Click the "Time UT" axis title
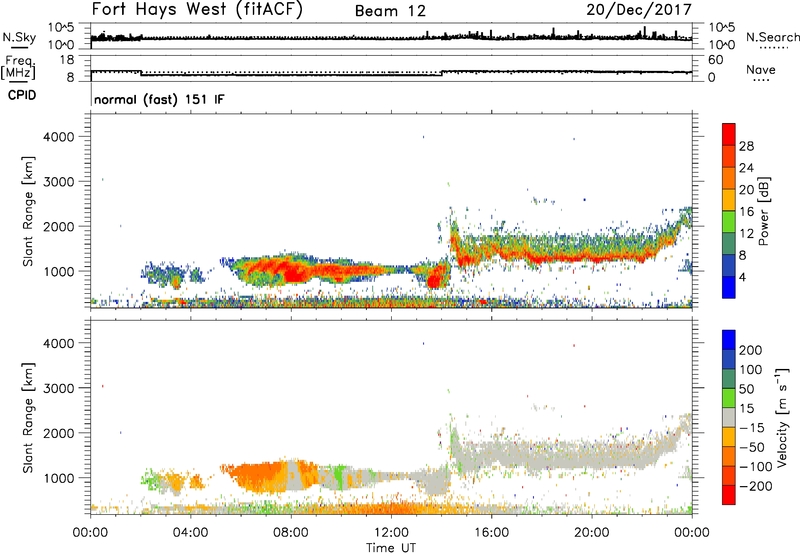The height and width of the screenshot is (554, 800). (x=391, y=548)
